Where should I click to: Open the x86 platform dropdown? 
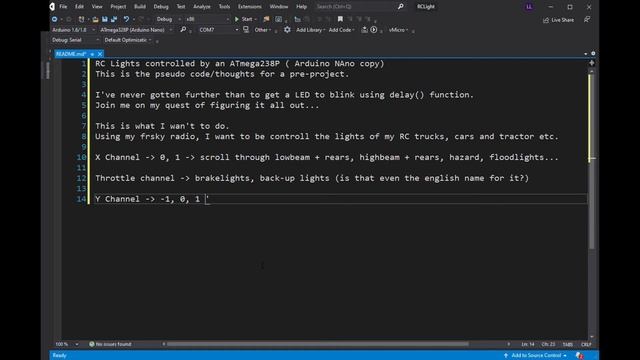point(207,19)
